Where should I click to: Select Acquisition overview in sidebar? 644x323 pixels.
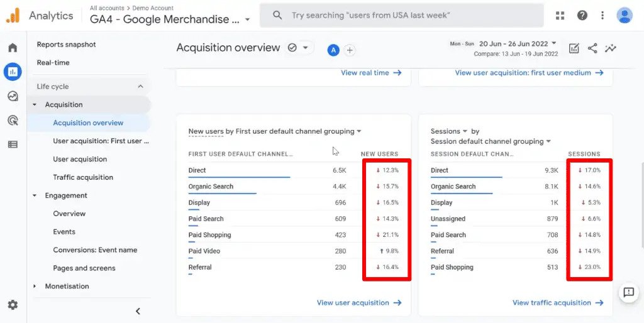(88, 123)
